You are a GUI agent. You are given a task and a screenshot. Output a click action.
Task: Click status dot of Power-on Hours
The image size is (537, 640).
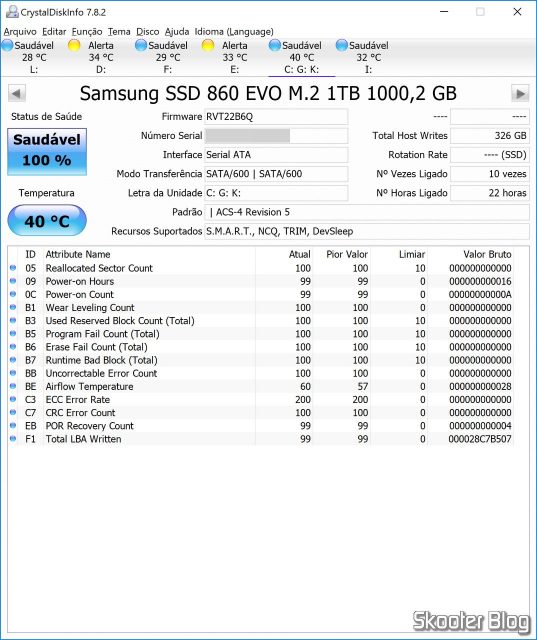pyautogui.click(x=13, y=281)
